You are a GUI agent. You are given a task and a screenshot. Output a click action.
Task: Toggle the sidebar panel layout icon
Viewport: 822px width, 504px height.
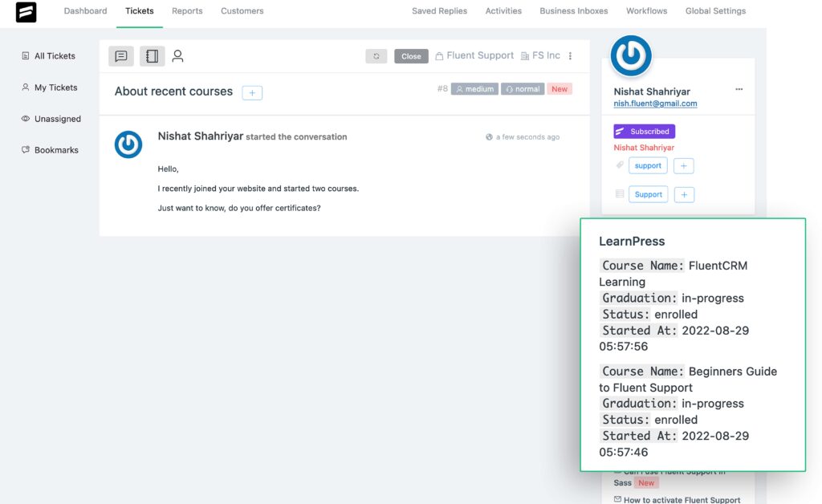(152, 56)
